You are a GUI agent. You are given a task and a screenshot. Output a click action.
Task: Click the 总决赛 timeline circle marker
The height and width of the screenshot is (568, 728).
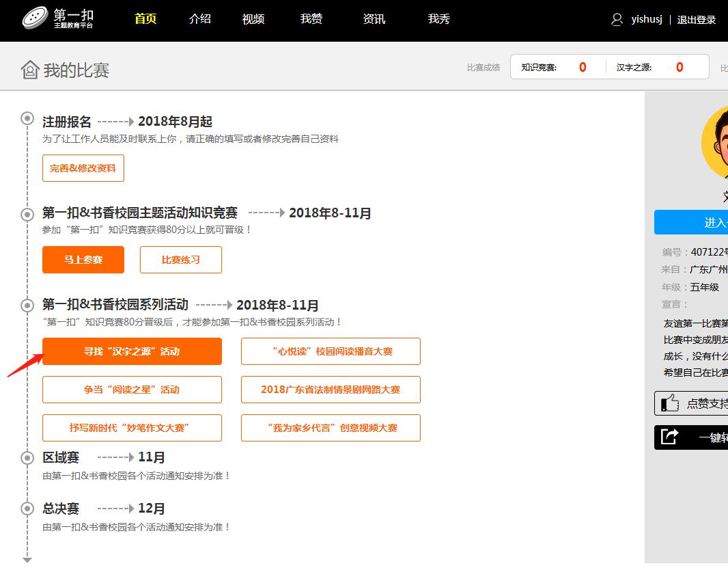click(x=27, y=509)
